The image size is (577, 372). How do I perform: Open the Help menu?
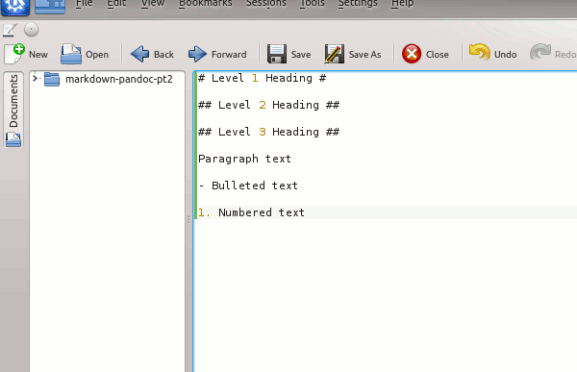click(402, 4)
